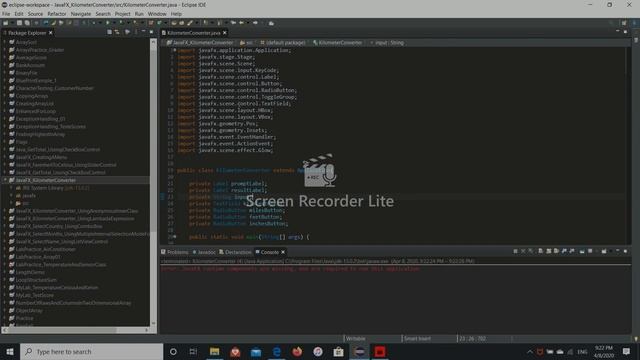Click Remove Launch in Console toolbar
This screenshot has width=640, height=360.
[x=523, y=251]
